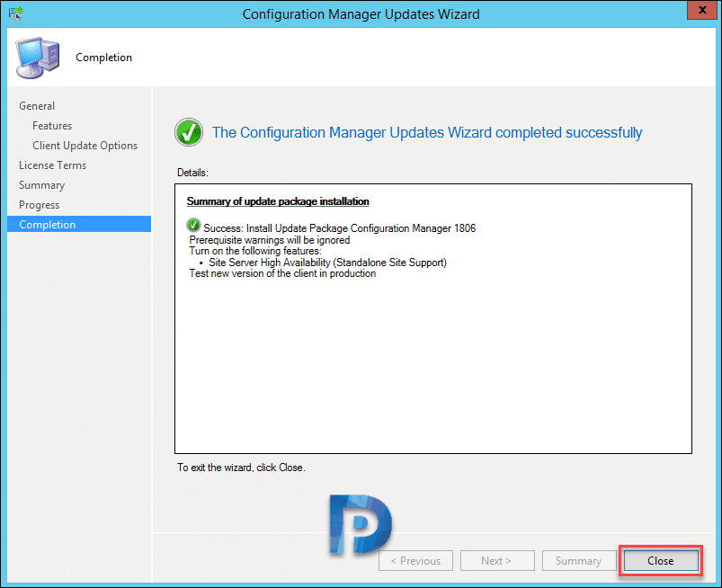Open the General step in the sidebar
This screenshot has height=588, width=722.
click(x=37, y=106)
